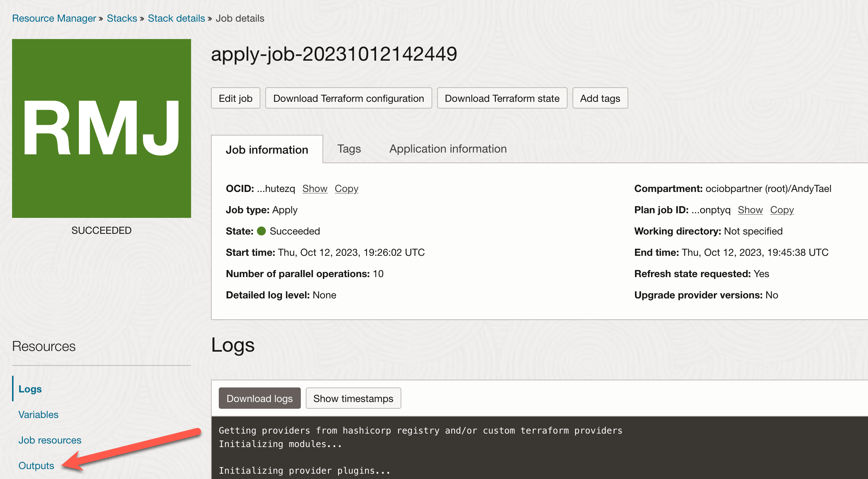Go to Stacks breadcrumb link
The image size is (868, 479).
[x=122, y=18]
